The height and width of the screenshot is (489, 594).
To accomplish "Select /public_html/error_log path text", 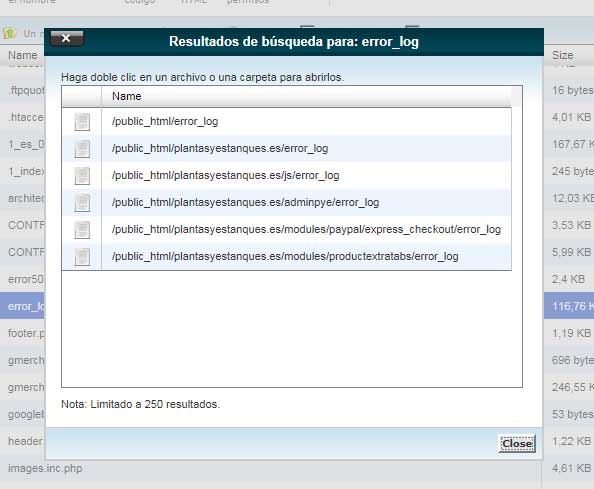I will tap(165, 122).
